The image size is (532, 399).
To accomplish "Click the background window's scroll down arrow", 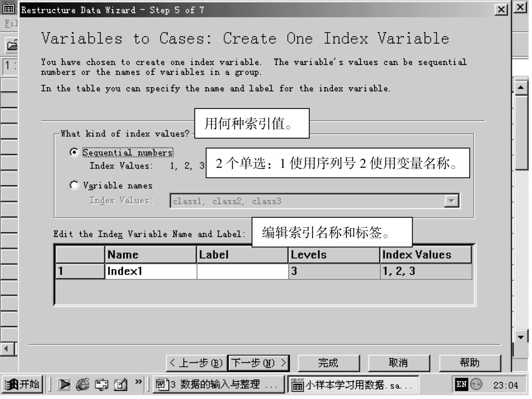I will 521,337.
